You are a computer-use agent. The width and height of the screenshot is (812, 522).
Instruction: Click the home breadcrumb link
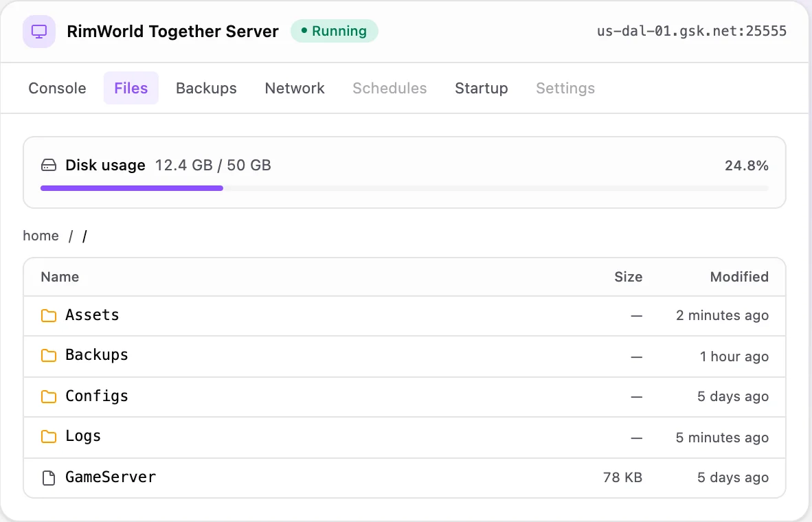click(x=41, y=236)
